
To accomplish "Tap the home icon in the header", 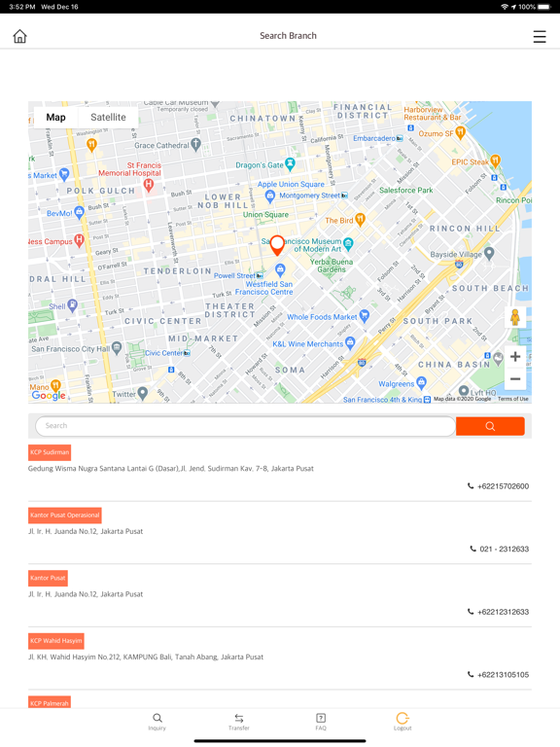I will tap(20, 36).
